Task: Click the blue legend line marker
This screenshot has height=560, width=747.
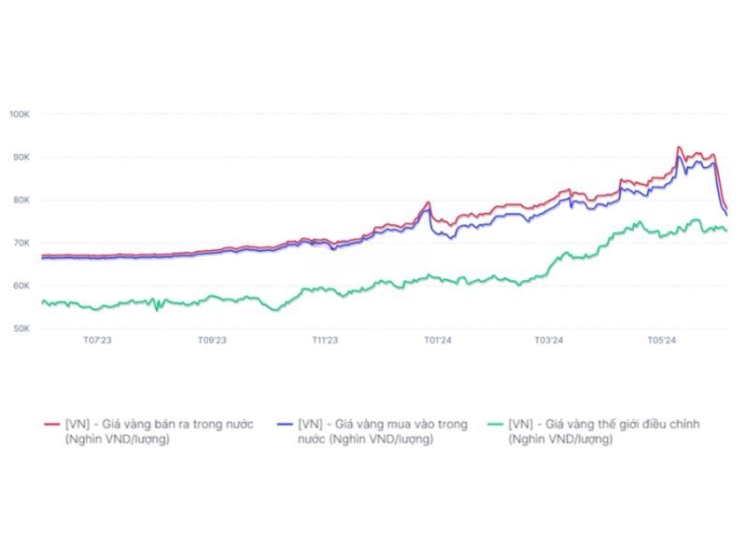Action: (286, 425)
